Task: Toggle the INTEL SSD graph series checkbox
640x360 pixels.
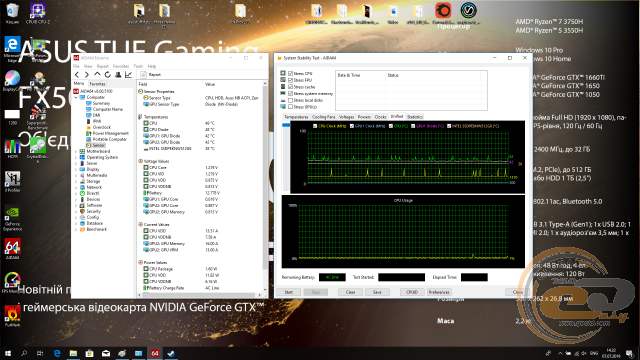Action: 449,126
